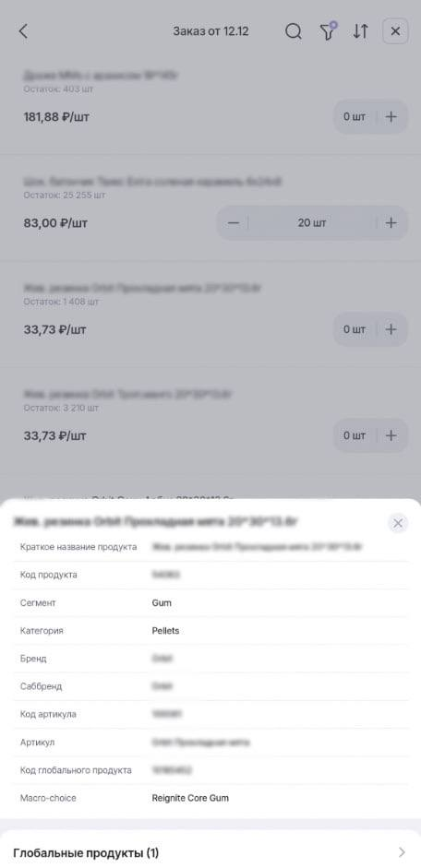This screenshot has width=421, height=868.
Task: Add the first 33,73 ₽/шт item
Action: pyautogui.click(x=391, y=329)
